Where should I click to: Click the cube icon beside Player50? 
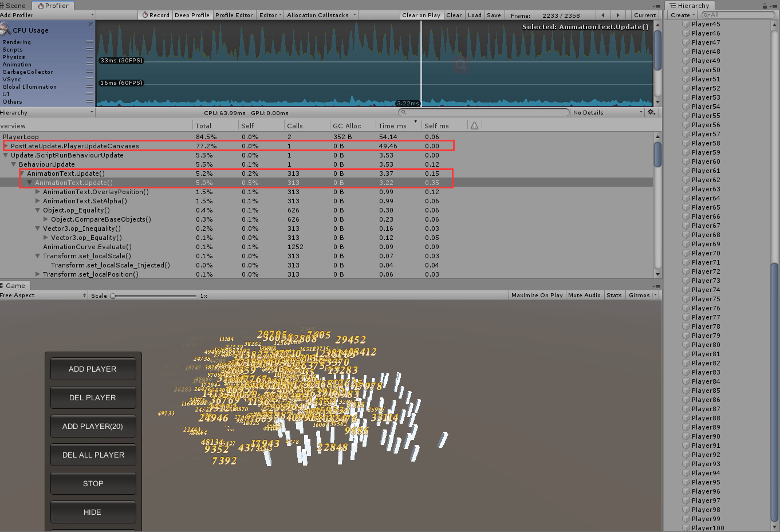[x=686, y=70]
